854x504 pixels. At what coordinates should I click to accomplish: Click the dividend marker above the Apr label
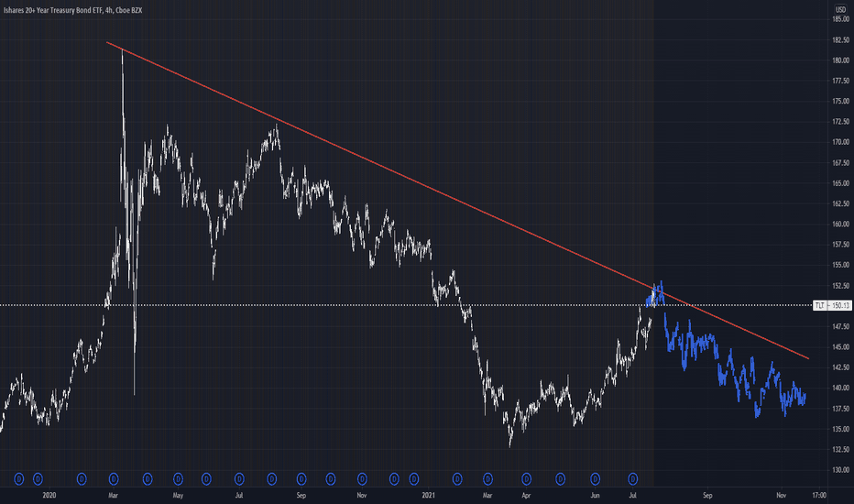[x=526, y=479]
